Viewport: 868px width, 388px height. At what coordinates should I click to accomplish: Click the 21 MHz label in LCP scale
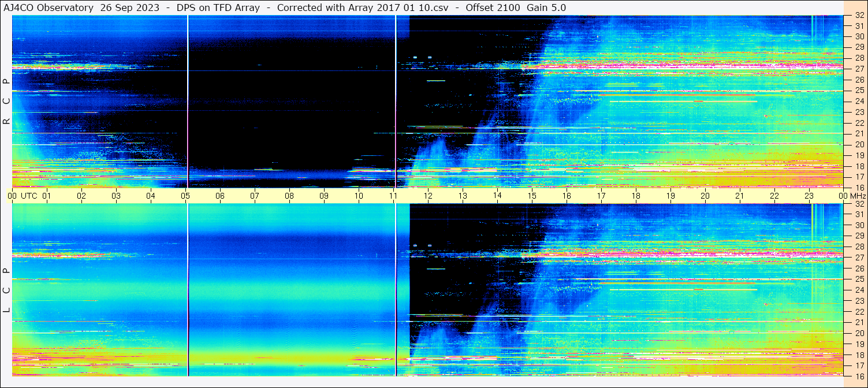(x=859, y=322)
